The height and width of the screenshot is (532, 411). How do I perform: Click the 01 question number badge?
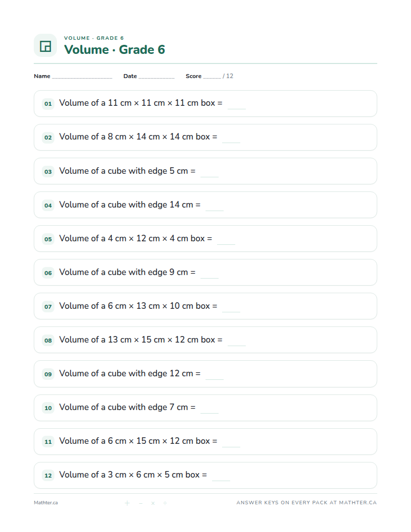(x=48, y=103)
